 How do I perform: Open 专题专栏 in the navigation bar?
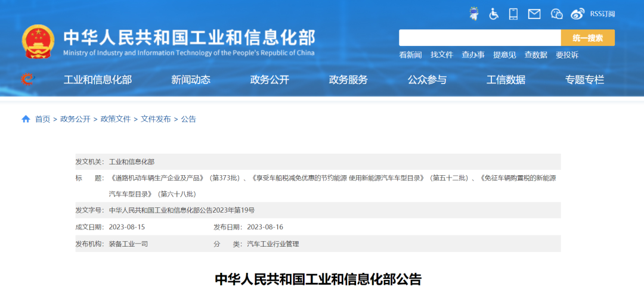click(x=584, y=80)
